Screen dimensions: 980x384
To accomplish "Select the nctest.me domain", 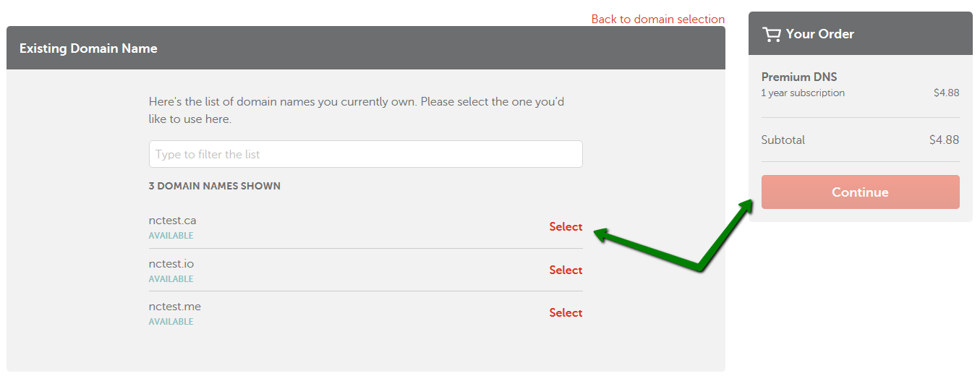I will (566, 312).
